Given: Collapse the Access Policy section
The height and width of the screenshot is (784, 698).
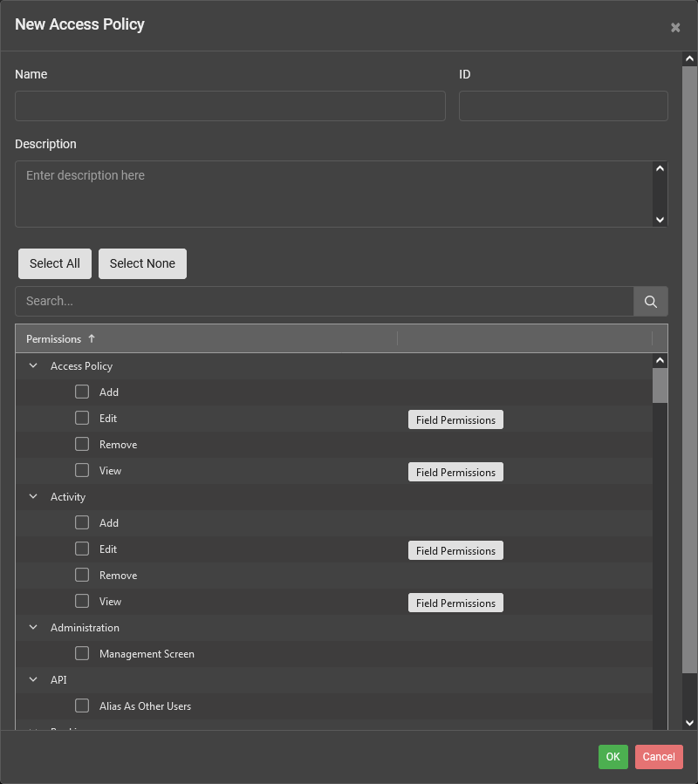Looking at the screenshot, I should 32,365.
